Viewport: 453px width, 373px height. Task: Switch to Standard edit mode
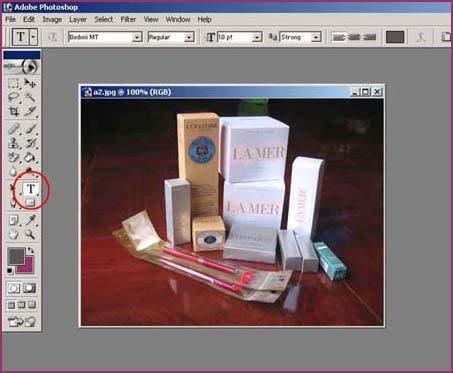tap(14, 288)
